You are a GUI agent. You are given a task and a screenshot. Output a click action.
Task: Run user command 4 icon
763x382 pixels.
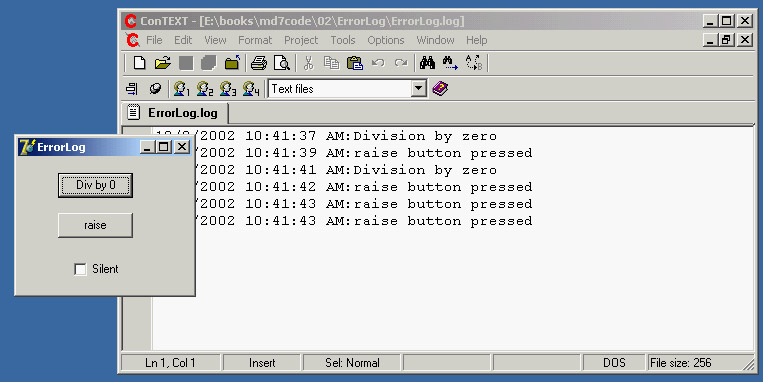[x=251, y=89]
